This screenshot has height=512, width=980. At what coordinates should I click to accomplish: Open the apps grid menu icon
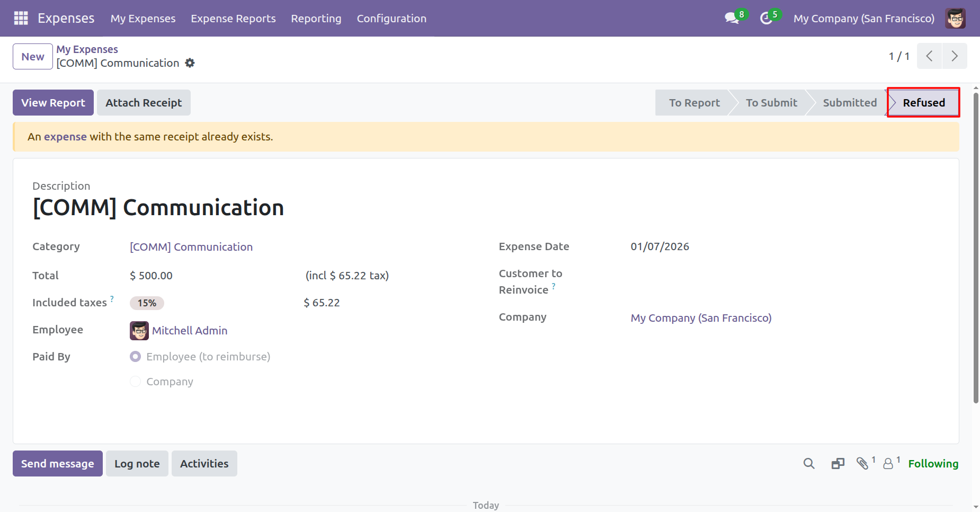(x=21, y=18)
